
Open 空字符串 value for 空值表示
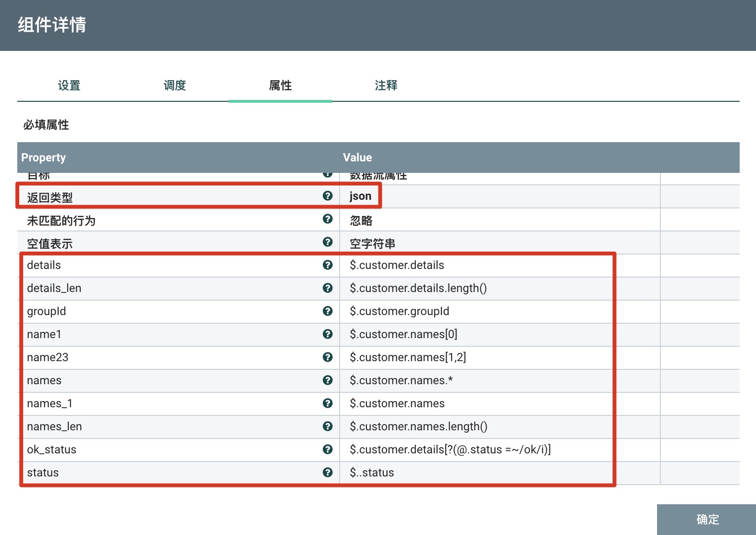(373, 244)
